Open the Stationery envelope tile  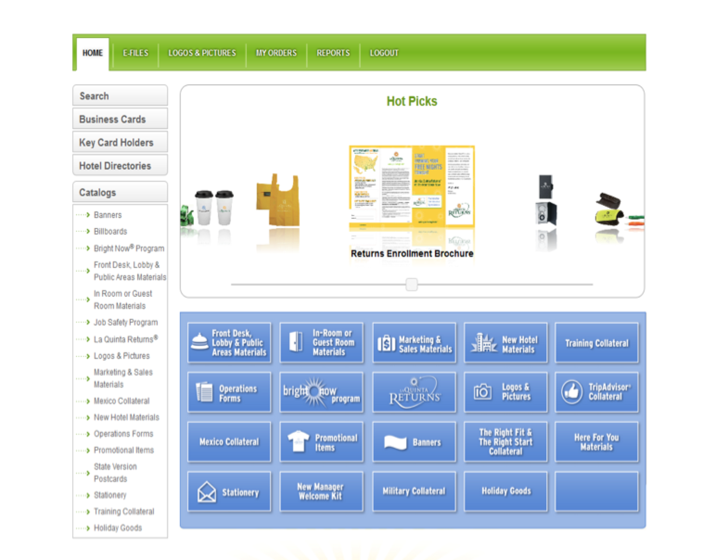pos(229,491)
